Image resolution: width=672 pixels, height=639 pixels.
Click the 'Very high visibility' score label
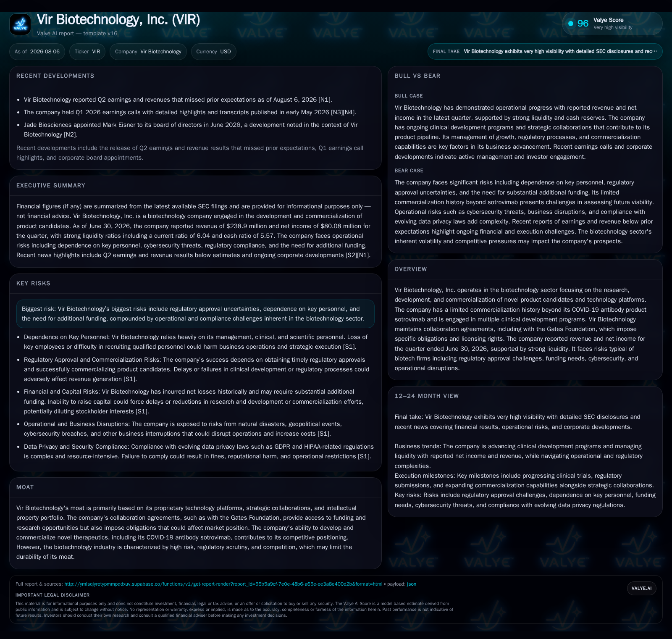tap(613, 28)
